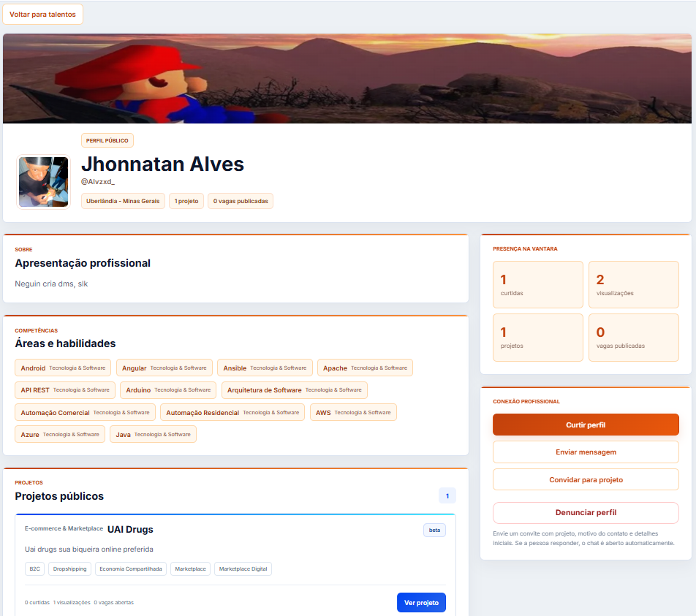Image resolution: width=696 pixels, height=616 pixels.
Task: Click the 0 vagas abertas stat
Action: click(x=113, y=602)
